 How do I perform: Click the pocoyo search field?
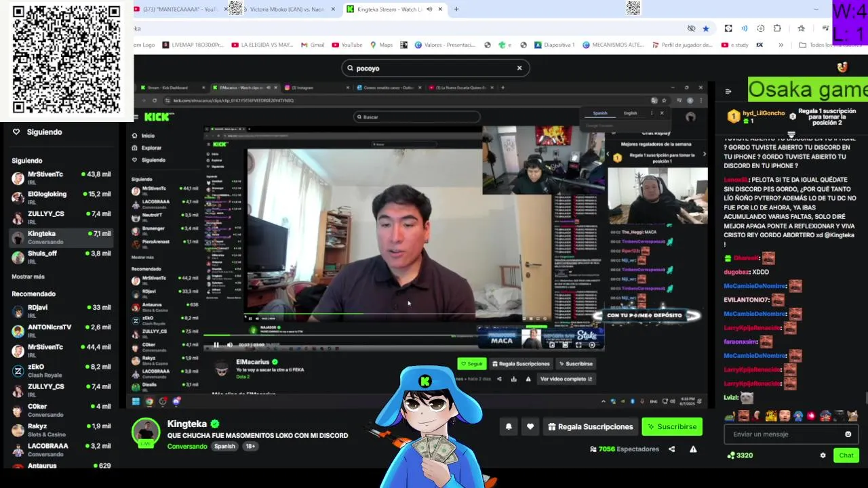tap(435, 68)
